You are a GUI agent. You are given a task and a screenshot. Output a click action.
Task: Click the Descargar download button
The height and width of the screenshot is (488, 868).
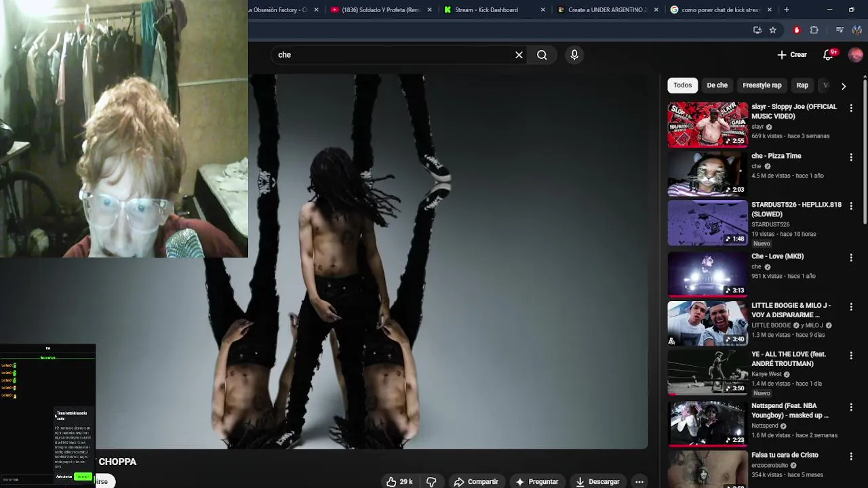click(x=597, y=481)
